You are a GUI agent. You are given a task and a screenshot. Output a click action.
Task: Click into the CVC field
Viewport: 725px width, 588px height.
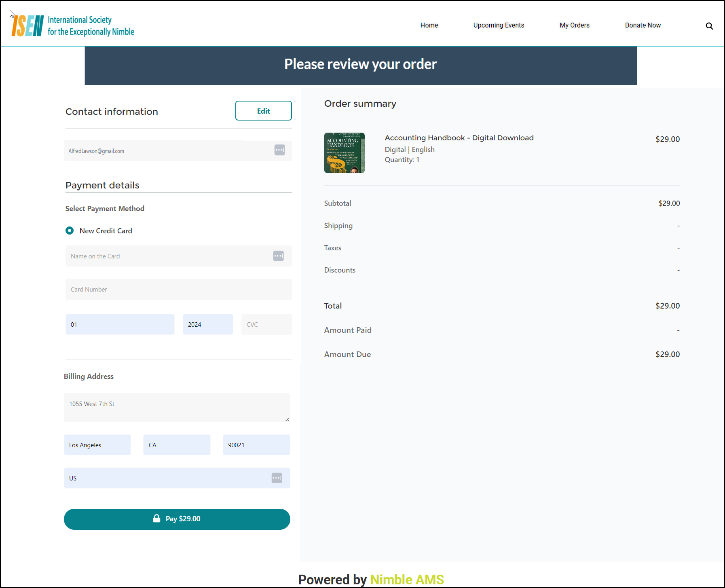(266, 324)
